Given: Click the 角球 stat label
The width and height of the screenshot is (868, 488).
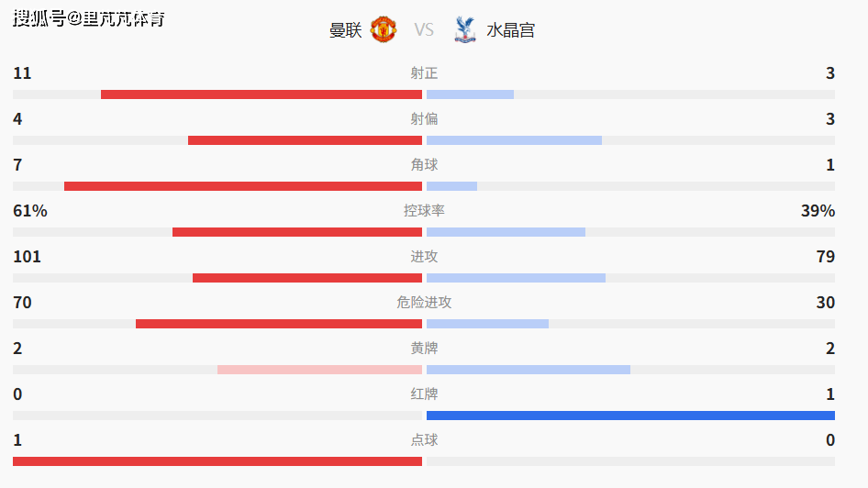Looking at the screenshot, I should 424,165.
